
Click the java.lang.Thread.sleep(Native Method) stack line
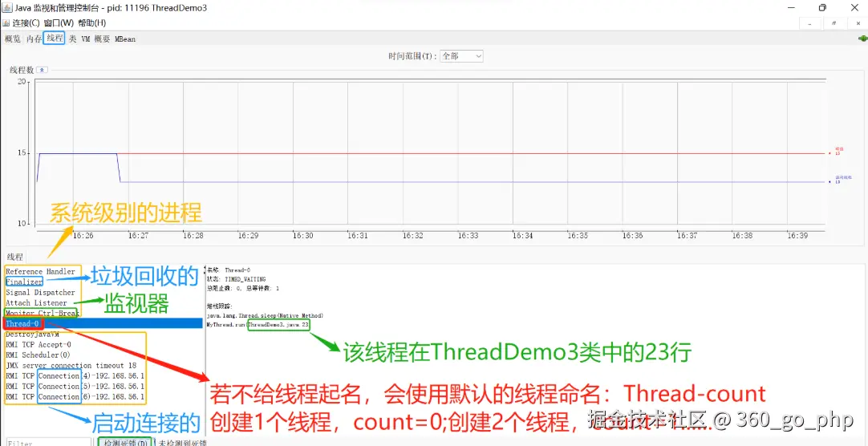click(265, 315)
